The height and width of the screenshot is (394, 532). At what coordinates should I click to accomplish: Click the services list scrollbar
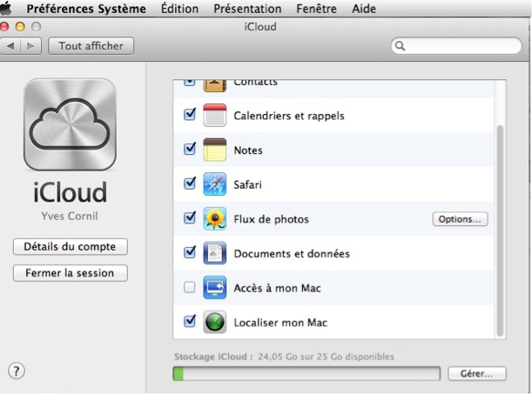tap(500, 230)
